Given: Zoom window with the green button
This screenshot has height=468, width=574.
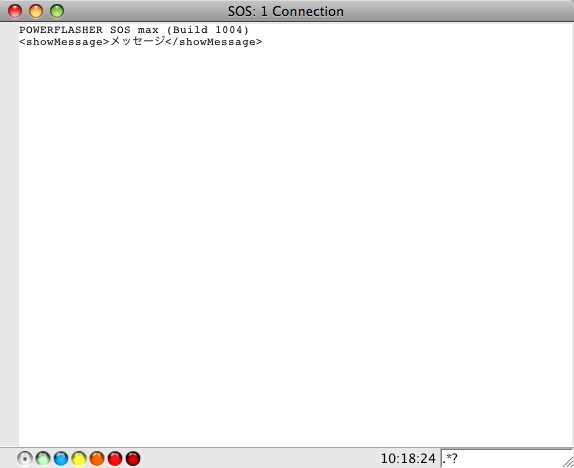Looking at the screenshot, I should pos(57,11).
